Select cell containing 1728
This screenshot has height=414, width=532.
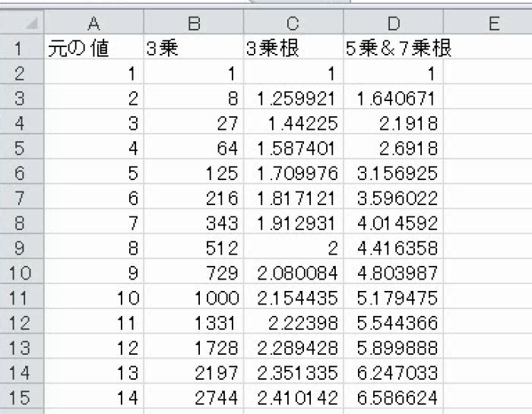[x=193, y=346]
